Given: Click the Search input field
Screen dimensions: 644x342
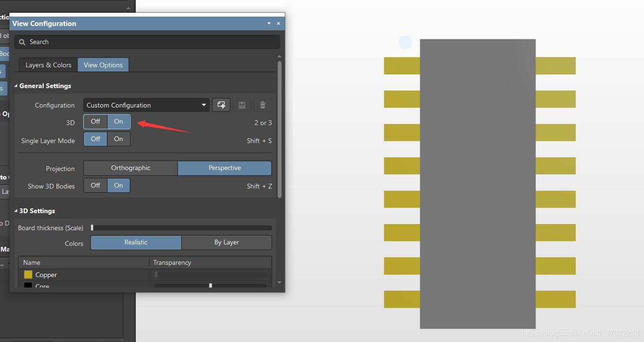Looking at the screenshot, I should pyautogui.click(x=147, y=42).
